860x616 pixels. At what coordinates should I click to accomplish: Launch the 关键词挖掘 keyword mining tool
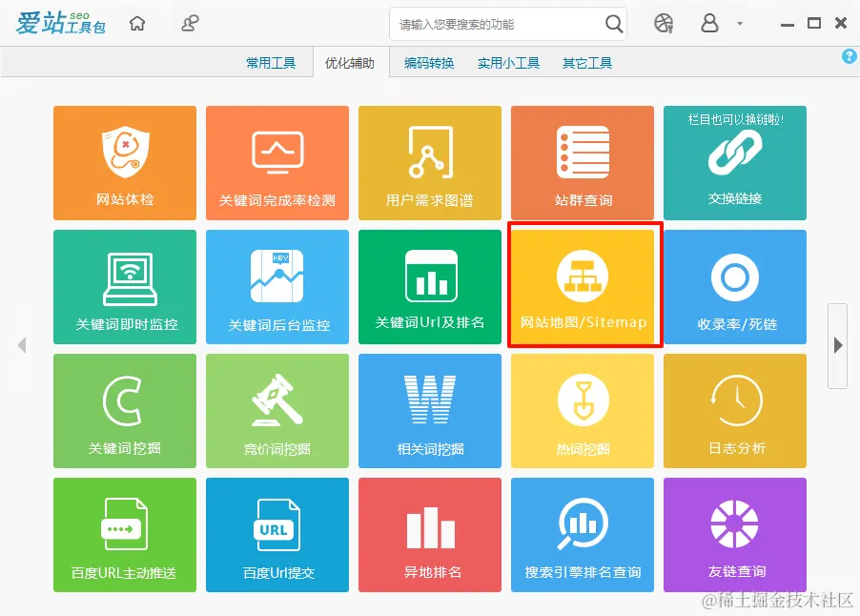click(124, 410)
